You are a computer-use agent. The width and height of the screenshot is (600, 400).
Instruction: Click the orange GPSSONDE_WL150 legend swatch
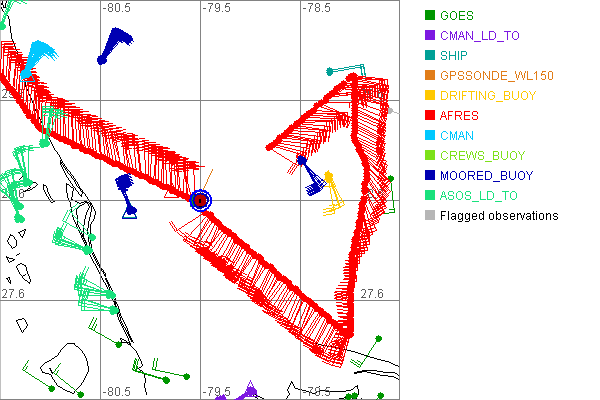[x=430, y=76]
